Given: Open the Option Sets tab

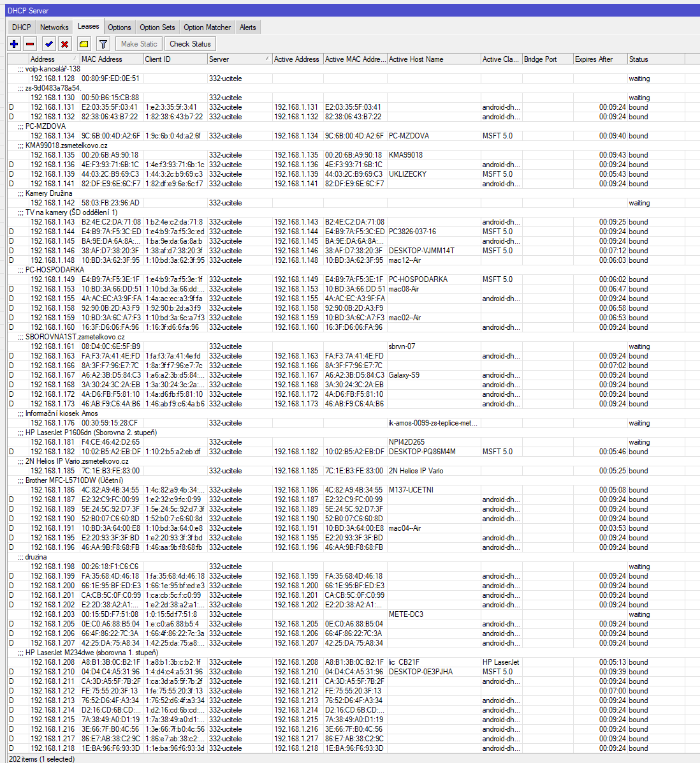Looking at the screenshot, I should [157, 27].
